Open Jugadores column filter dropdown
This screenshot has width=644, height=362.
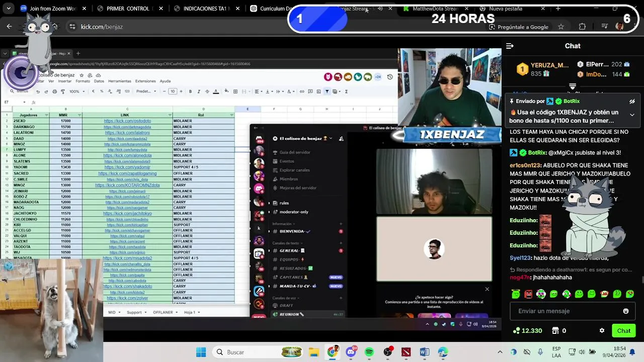[x=46, y=115]
